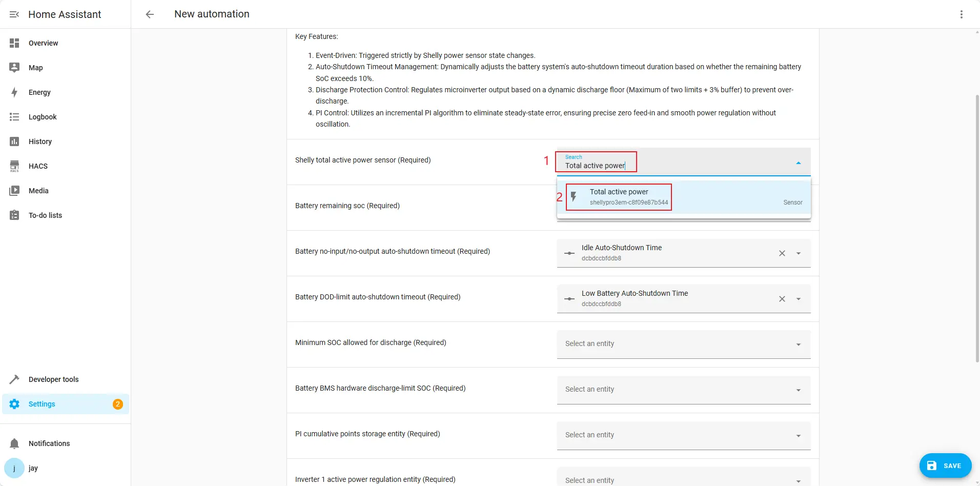
Task: Open the Energy dashboard
Action: (39, 92)
